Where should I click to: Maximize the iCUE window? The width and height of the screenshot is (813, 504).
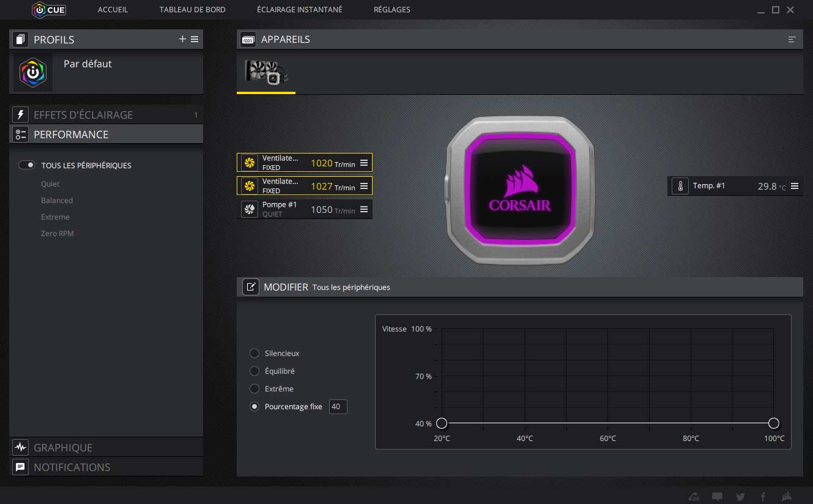click(776, 10)
